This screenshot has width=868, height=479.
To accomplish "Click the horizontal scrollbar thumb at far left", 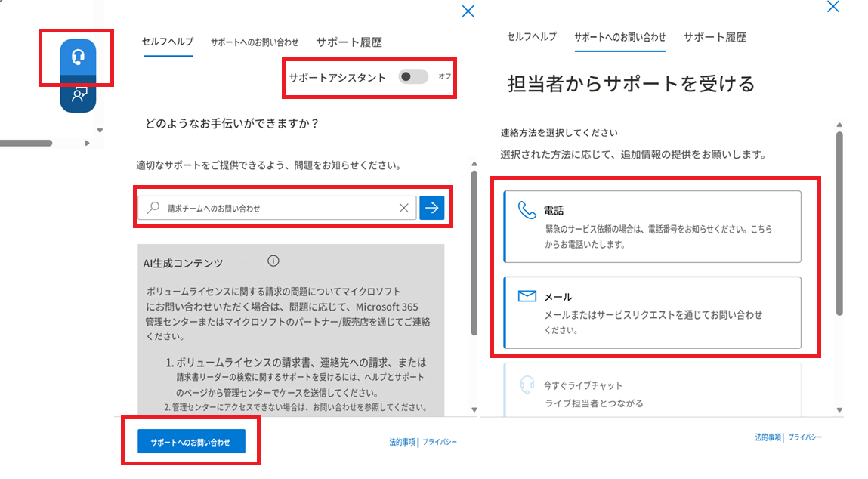I will point(26,143).
